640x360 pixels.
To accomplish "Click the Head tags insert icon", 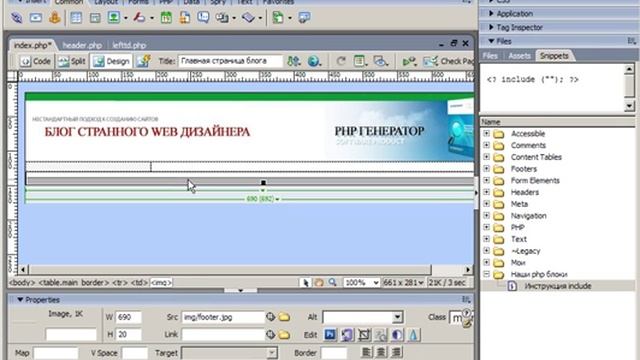I will point(222,18).
